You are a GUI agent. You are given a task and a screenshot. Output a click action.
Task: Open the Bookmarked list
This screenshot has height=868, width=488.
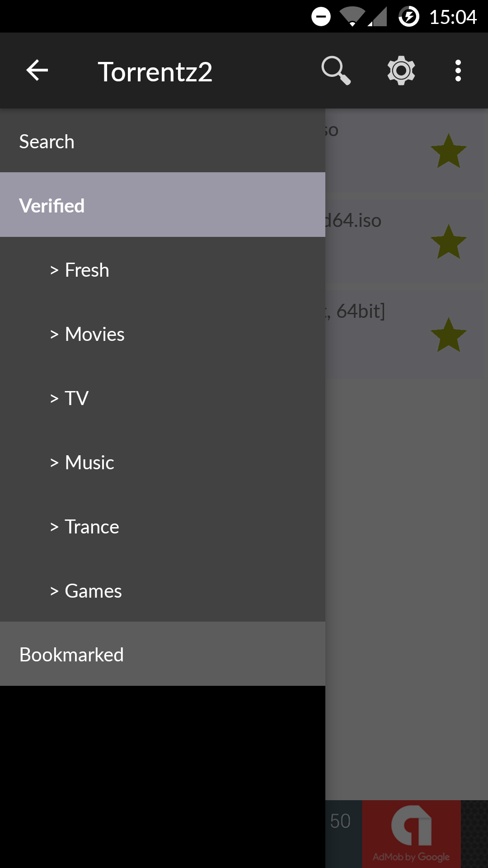(163, 654)
